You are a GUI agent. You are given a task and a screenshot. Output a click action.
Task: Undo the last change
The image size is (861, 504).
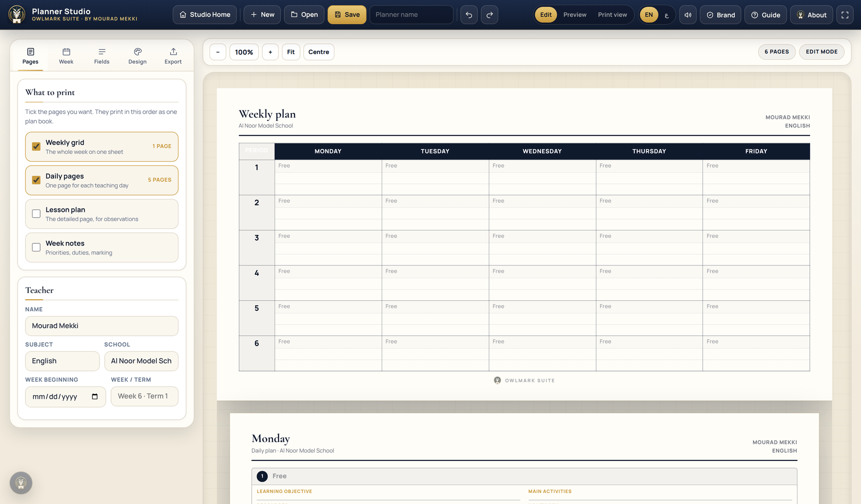469,15
